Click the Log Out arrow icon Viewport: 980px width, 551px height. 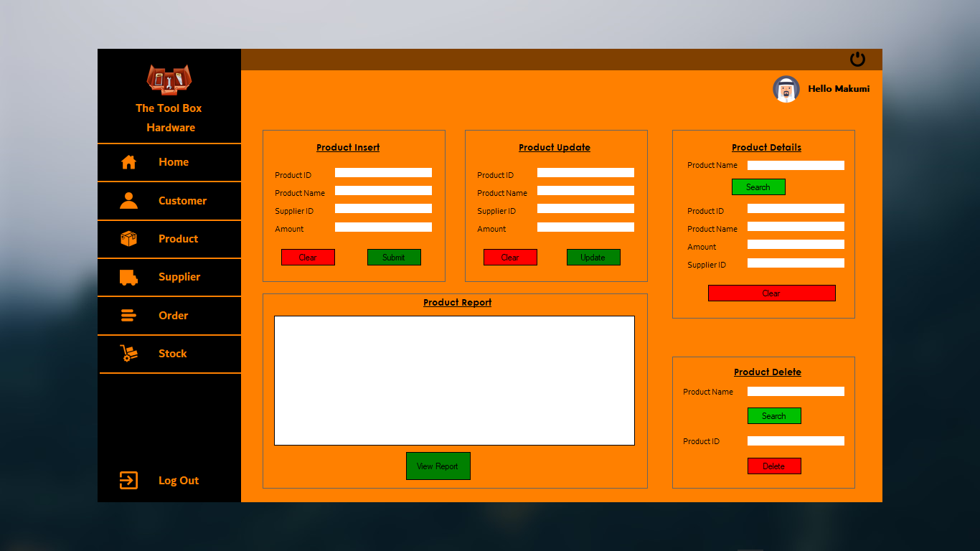[x=128, y=480]
